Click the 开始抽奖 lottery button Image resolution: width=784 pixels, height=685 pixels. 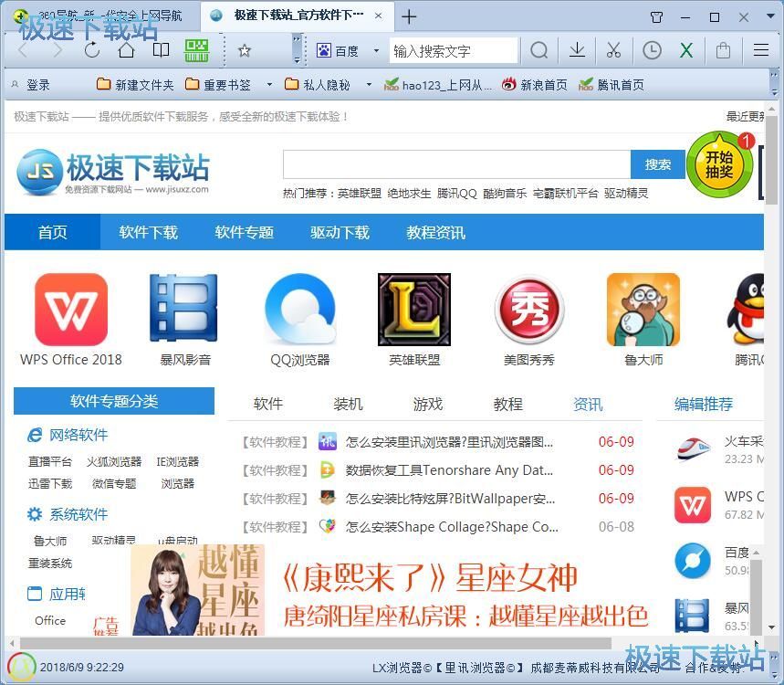point(720,163)
